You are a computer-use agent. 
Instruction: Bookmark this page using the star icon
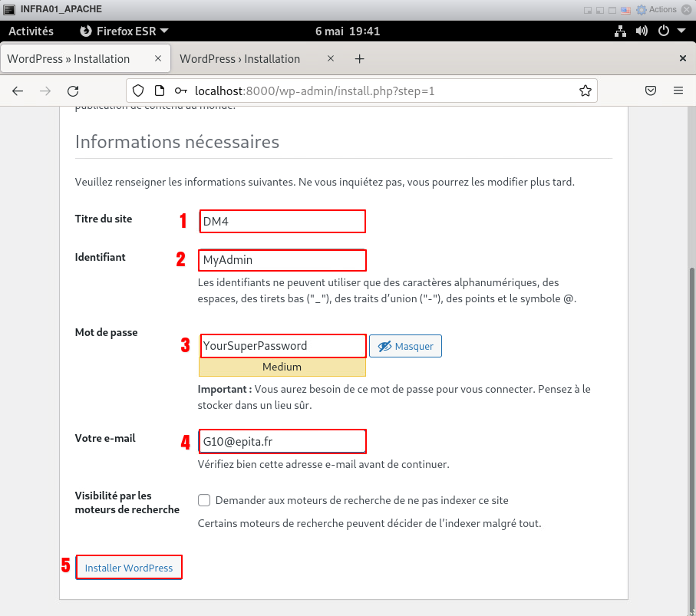point(585,91)
